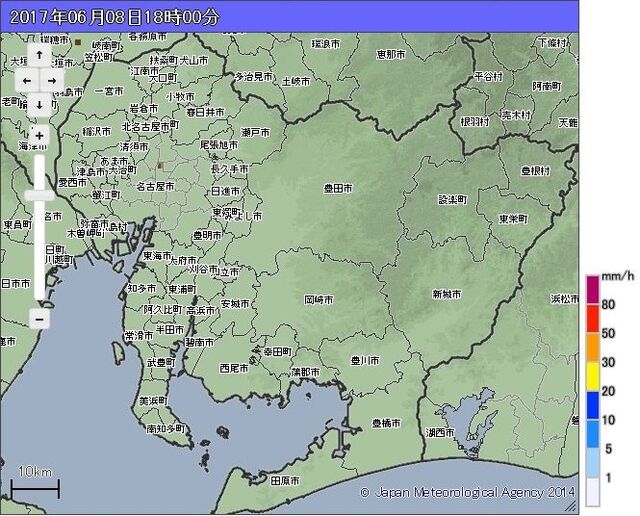Click the 美浜町 label on the map
The width and height of the screenshot is (640, 516).
[x=153, y=401]
